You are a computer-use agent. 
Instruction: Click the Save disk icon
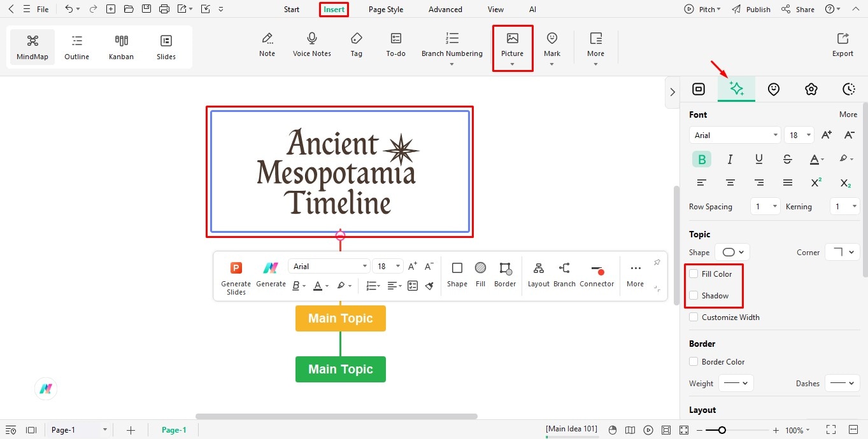pos(146,9)
